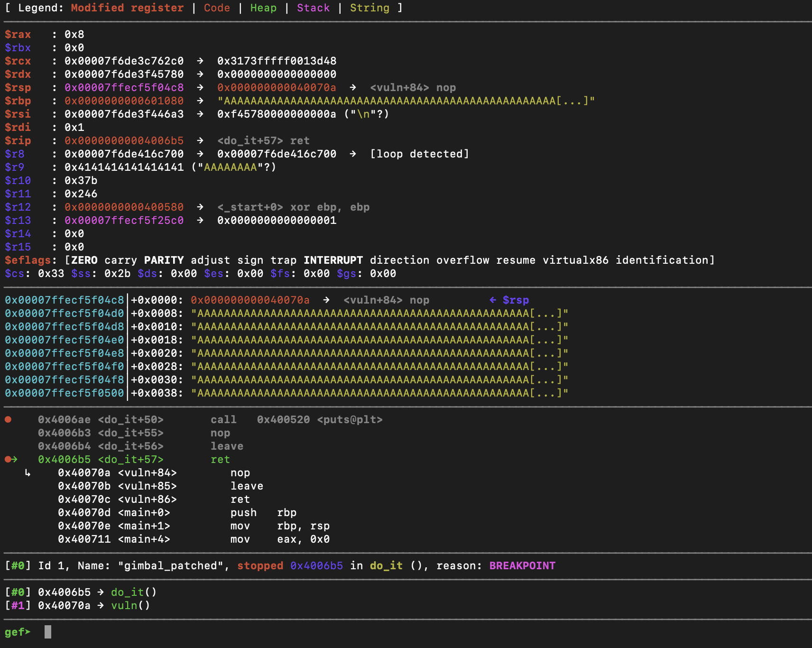Click r10 value 0x37b
The height and width of the screenshot is (648, 812).
[81, 180]
